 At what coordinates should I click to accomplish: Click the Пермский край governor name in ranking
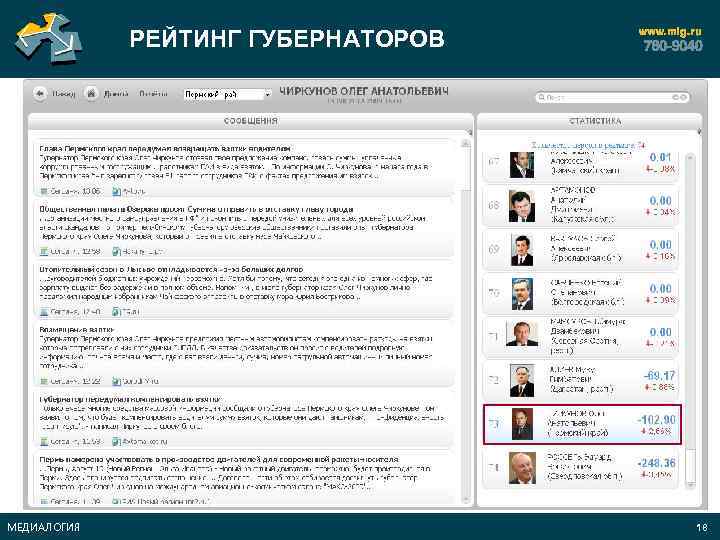coord(578,423)
